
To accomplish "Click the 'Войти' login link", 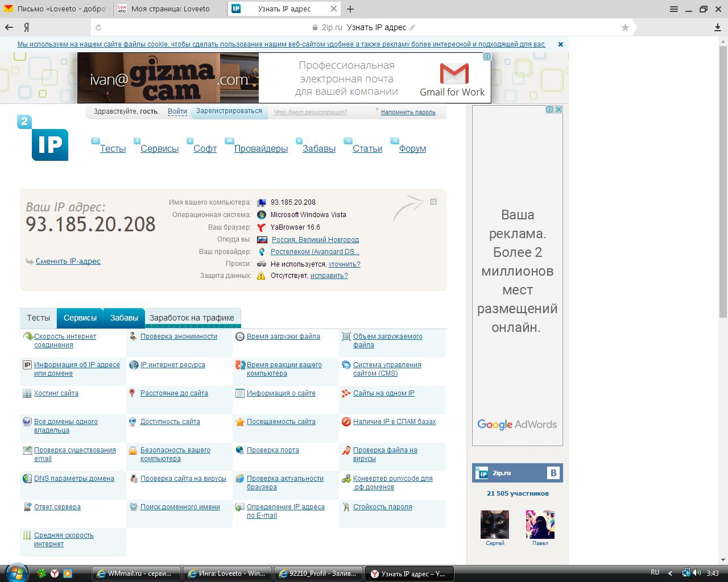I will (x=177, y=111).
